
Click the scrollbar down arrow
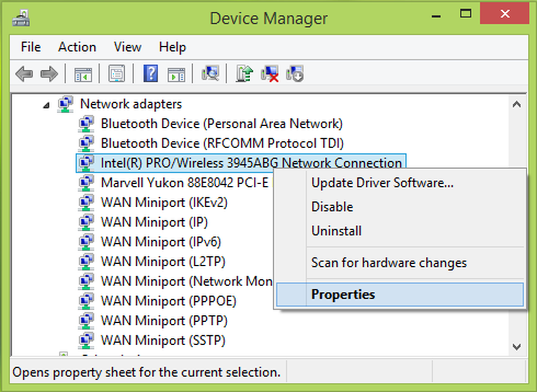point(517,346)
